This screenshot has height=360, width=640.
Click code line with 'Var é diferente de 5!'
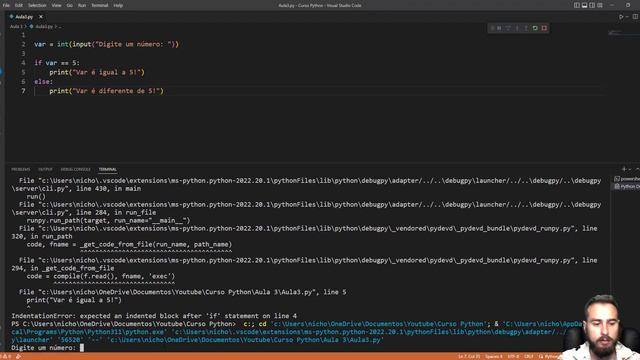(x=106, y=91)
